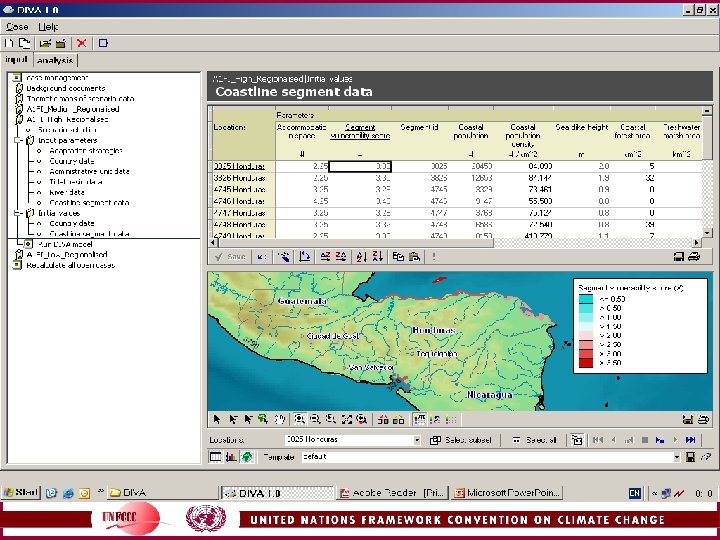Show the table view icon in bottom bar

(215, 457)
